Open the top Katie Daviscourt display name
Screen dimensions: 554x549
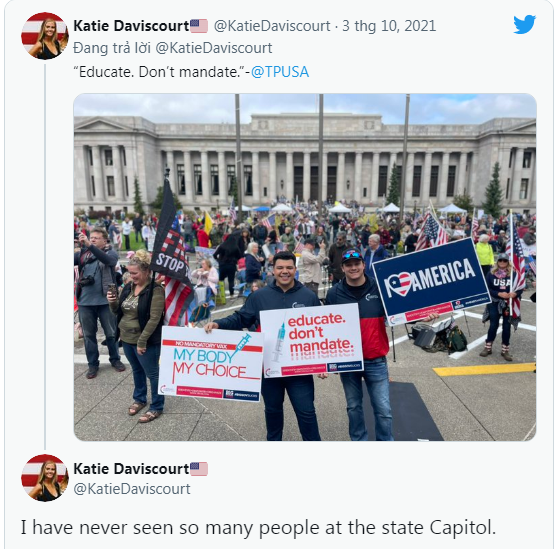131,26
